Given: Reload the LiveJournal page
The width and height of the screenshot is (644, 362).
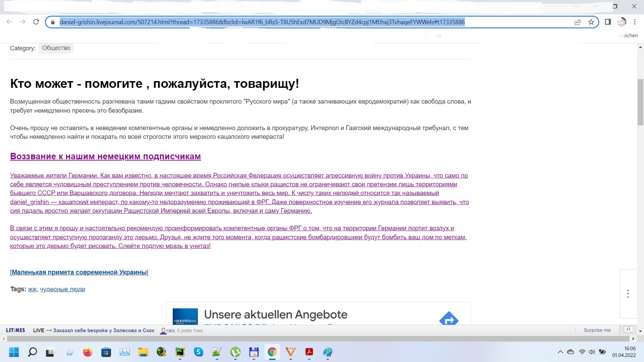Looking at the screenshot, I should (x=36, y=22).
